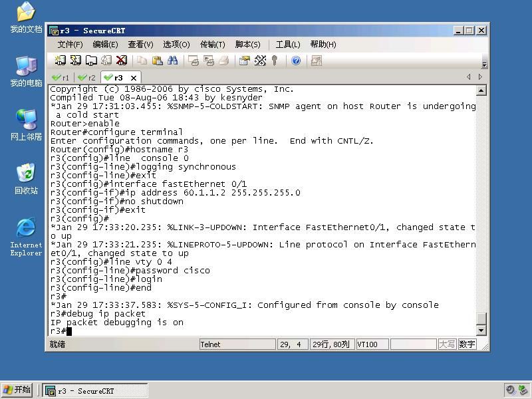Click the terminal scrollbar thumb

[x=481, y=319]
